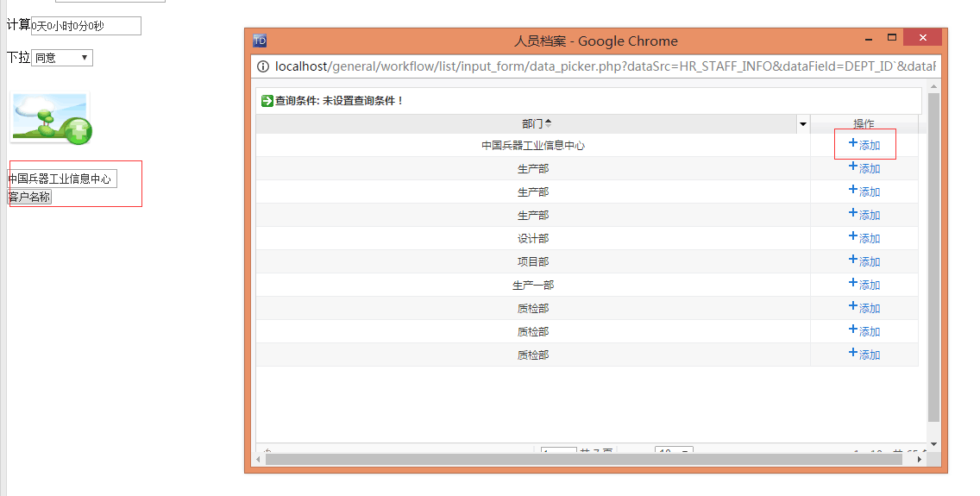Click the add-image thumbnail with green plus

point(51,119)
